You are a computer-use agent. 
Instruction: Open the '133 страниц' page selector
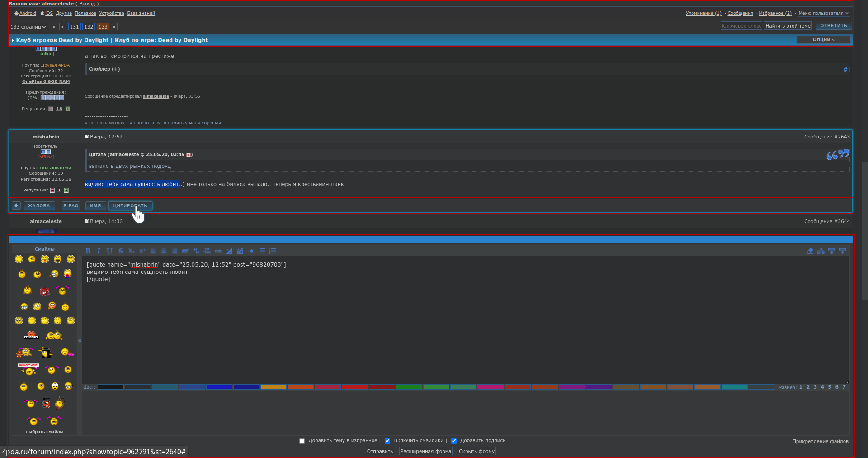pos(28,26)
